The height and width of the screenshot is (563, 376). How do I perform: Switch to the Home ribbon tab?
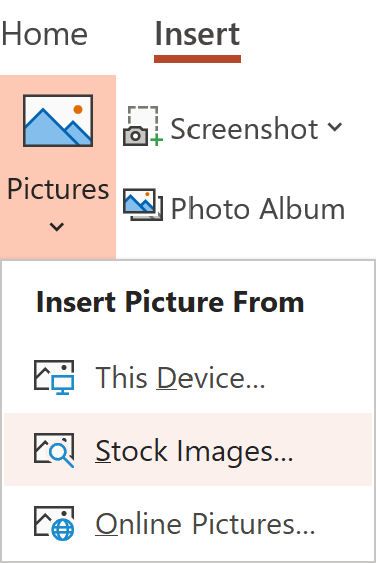pyautogui.click(x=45, y=34)
